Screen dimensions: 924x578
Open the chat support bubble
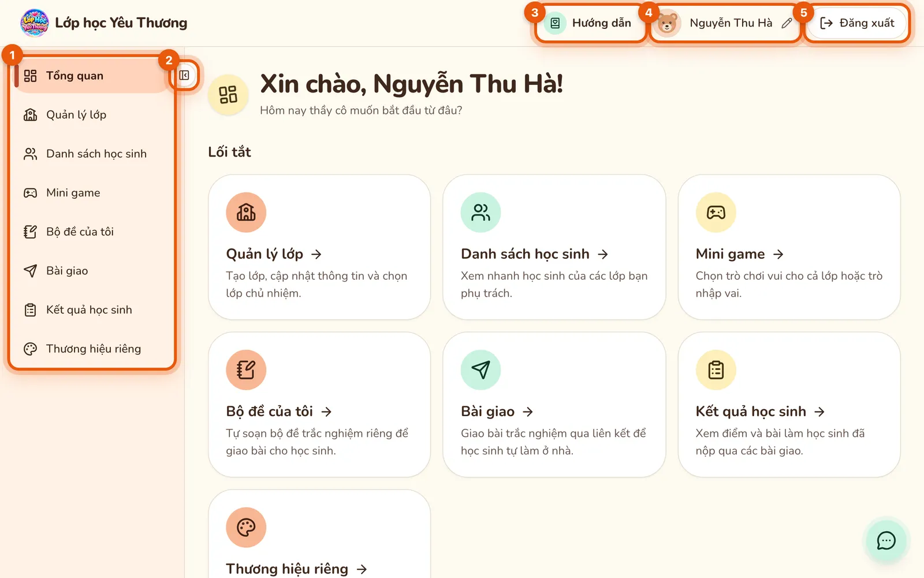886,540
